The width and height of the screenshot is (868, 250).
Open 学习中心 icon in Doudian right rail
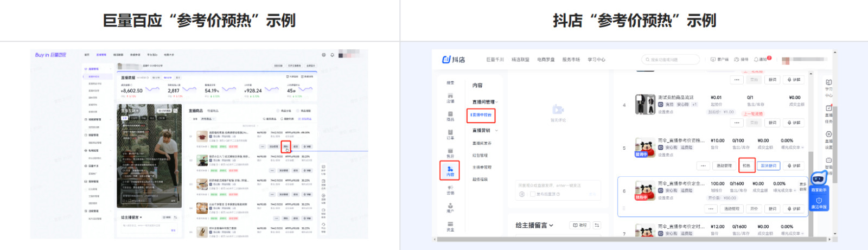pos(829,82)
